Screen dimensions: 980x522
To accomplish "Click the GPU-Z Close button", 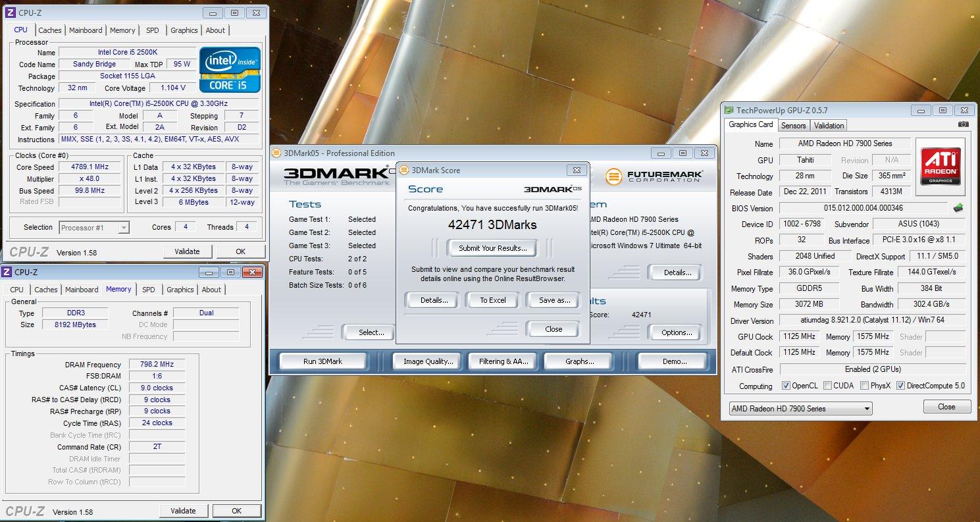I will click(946, 407).
